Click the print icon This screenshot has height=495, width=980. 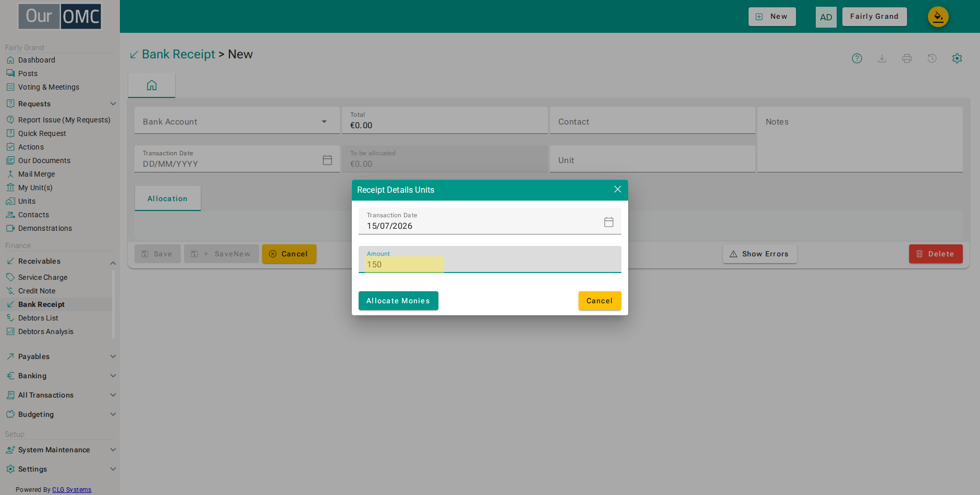click(907, 58)
